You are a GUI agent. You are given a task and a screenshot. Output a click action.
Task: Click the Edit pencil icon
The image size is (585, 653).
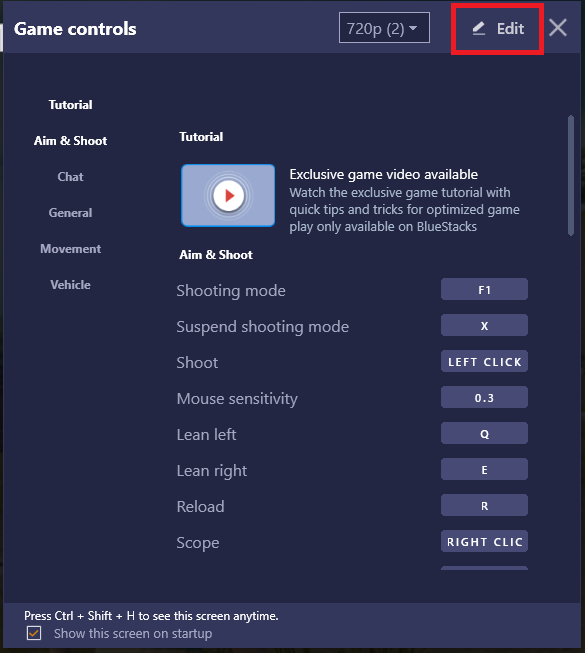click(x=479, y=29)
